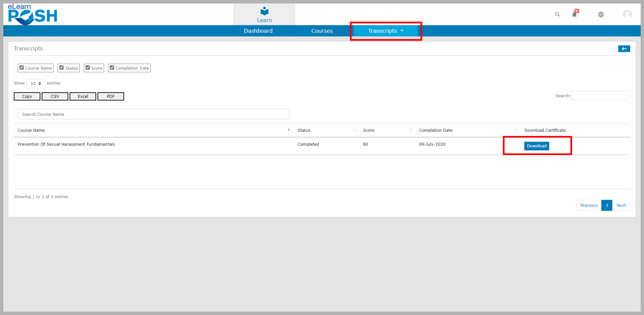The image size is (644, 315).
Task: Click the eLearn POSH logo
Action: pos(33,15)
